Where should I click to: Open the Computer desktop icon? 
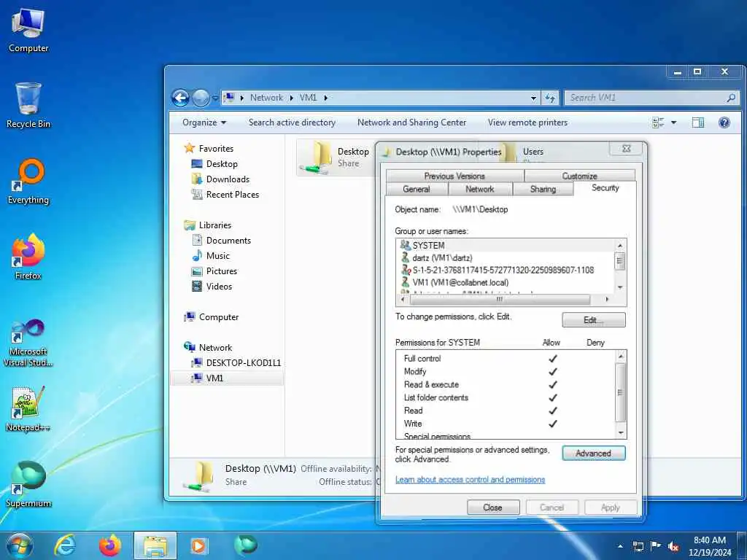coord(28,29)
